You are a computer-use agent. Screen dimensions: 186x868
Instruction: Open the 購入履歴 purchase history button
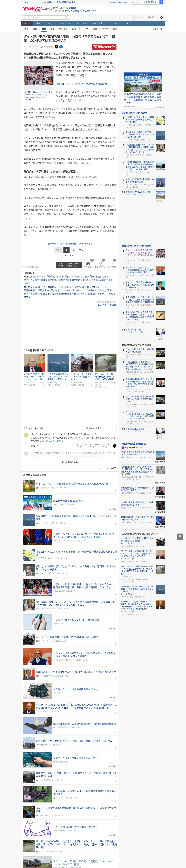(x=152, y=18)
